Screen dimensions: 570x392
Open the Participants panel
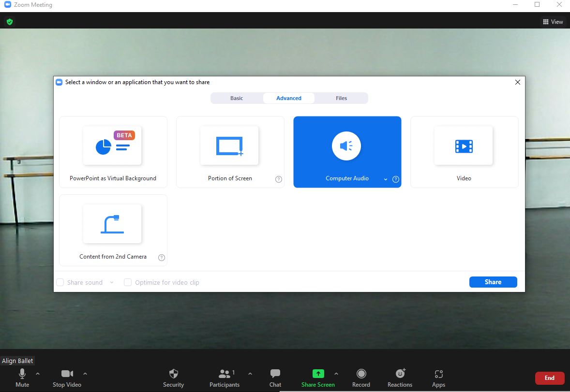click(x=225, y=378)
